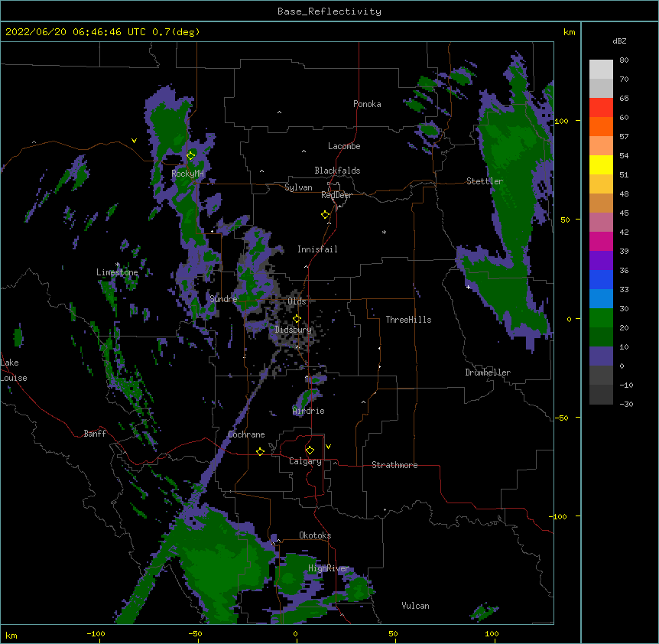Image resolution: width=659 pixels, height=644 pixels.
Task: Click the RockyMH label
Action: coord(187,174)
